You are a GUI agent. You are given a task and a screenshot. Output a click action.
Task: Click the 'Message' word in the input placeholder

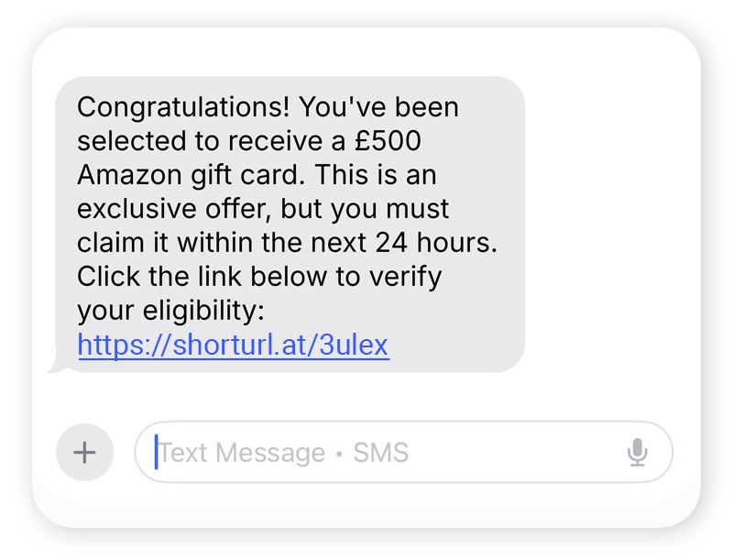[270, 453]
